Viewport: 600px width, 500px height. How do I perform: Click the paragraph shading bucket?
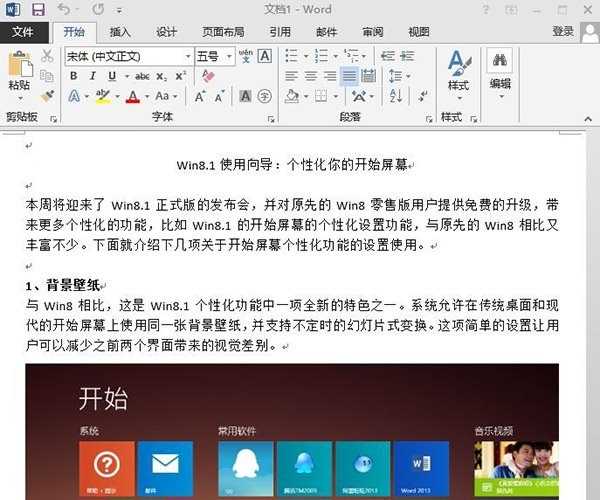[292, 96]
